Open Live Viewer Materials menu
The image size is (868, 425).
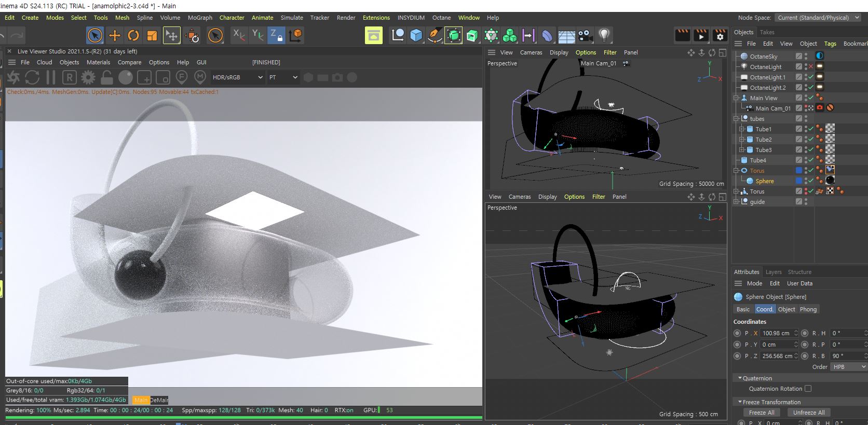pyautogui.click(x=98, y=62)
